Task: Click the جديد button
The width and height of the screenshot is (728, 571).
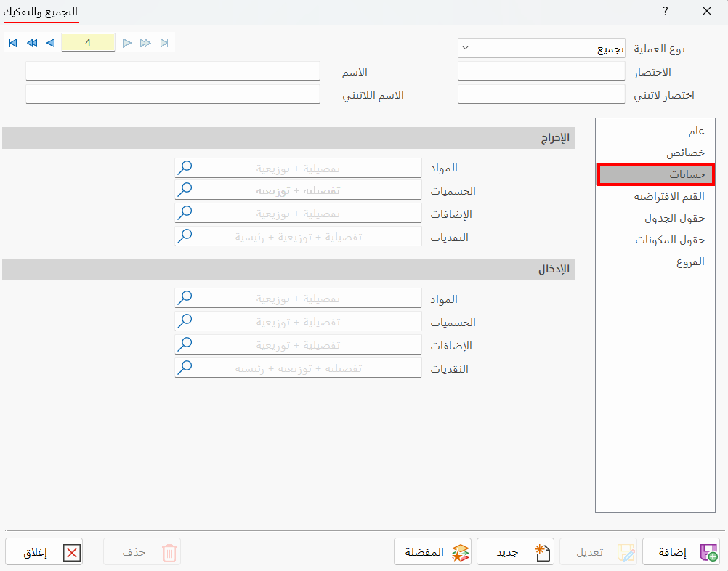Action: 515,552
